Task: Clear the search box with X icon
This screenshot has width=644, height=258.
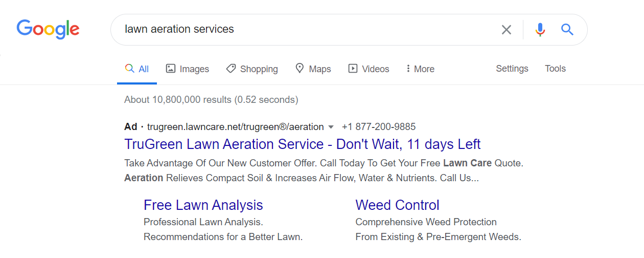Action: pos(507,30)
